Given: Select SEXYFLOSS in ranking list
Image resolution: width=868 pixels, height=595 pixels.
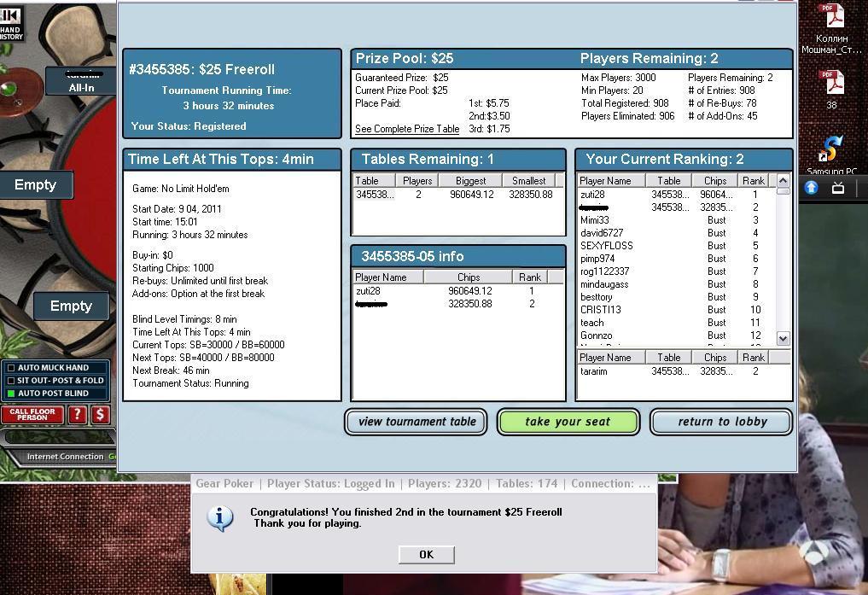Looking at the screenshot, I should point(675,245).
